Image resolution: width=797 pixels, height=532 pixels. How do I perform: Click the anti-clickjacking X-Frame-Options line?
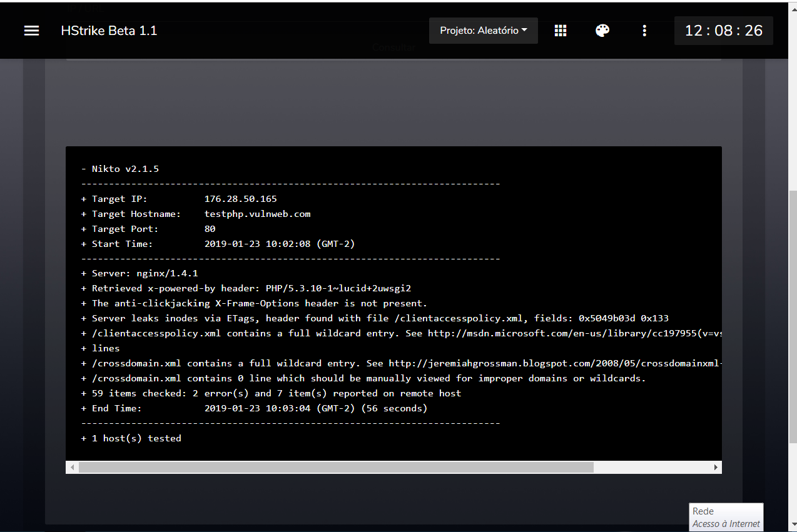[x=255, y=303]
